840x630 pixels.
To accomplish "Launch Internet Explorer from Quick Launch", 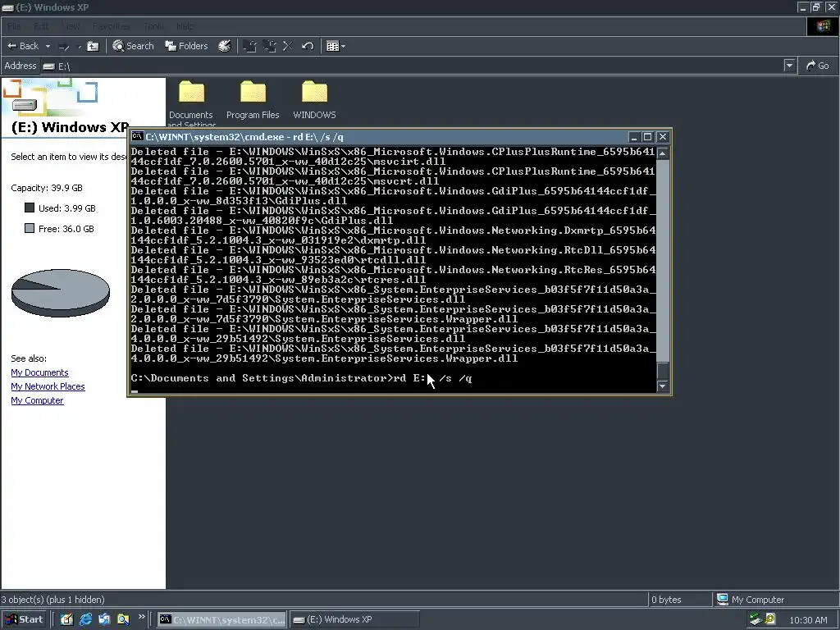I will pos(85,619).
